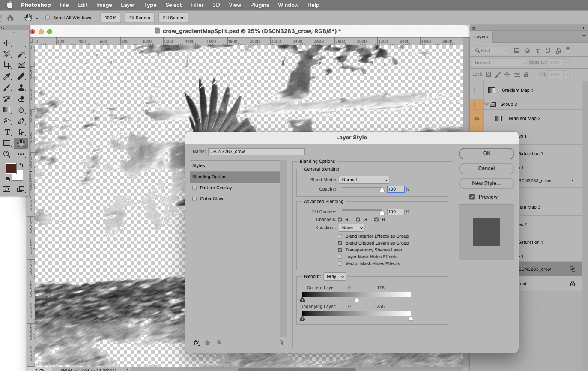Activate the Zoom tool
Screen dimensions: 588x371
click(x=6, y=154)
